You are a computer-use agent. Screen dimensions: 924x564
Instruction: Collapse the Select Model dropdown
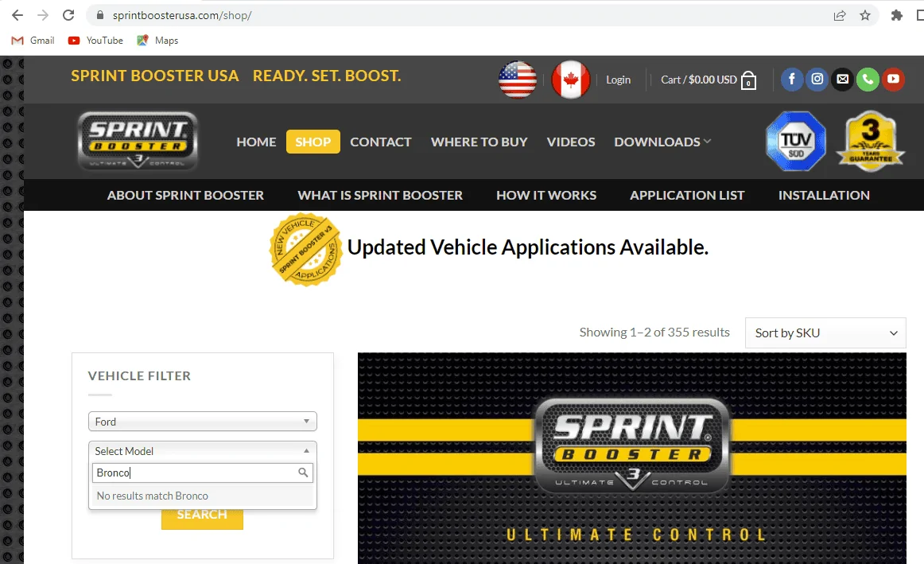coord(203,451)
